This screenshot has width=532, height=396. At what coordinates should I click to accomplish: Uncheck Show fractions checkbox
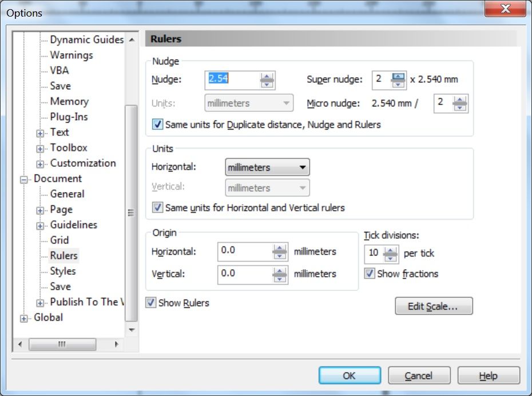tap(370, 273)
